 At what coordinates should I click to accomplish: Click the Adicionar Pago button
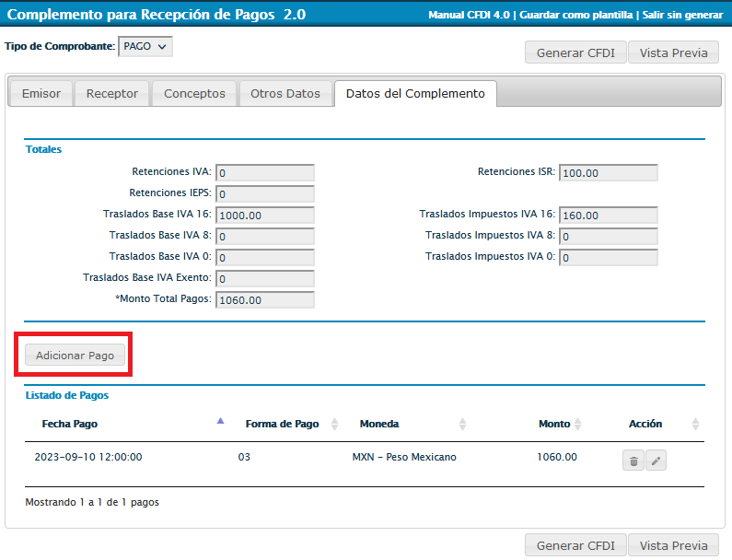(x=75, y=356)
